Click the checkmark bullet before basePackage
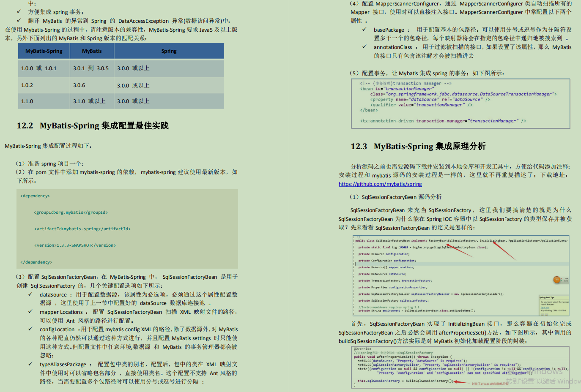This screenshot has width=581, height=392. [x=364, y=30]
